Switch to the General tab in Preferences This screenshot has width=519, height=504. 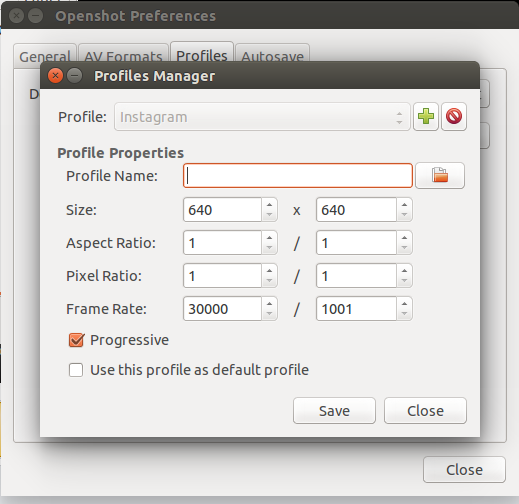pos(45,56)
